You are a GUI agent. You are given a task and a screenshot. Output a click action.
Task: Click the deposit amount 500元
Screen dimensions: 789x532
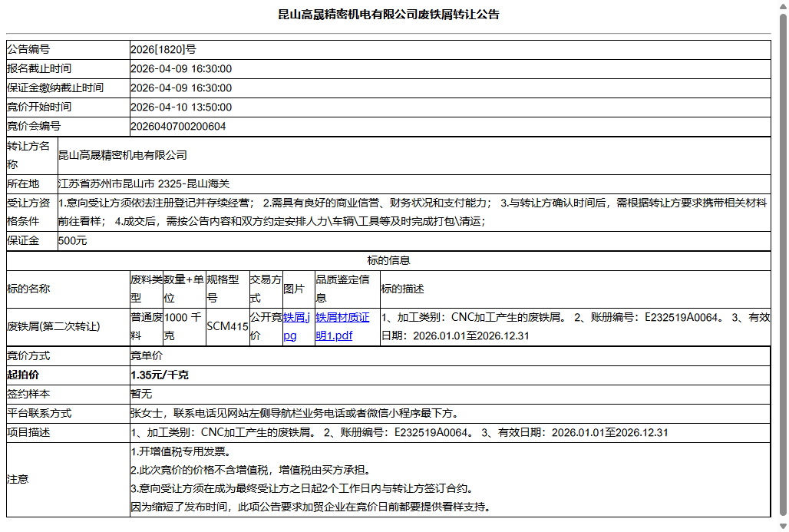click(72, 241)
